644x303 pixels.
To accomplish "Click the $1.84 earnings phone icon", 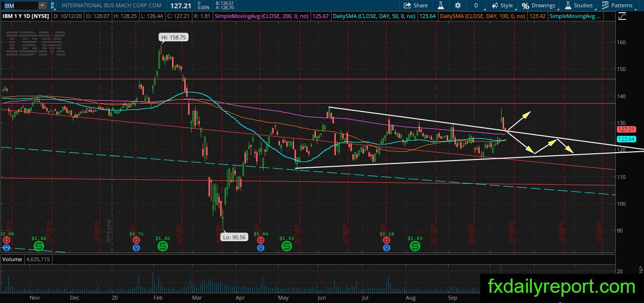I will point(261,240).
